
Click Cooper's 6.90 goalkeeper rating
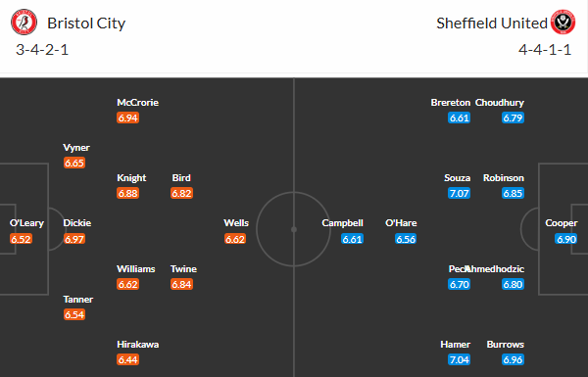click(566, 239)
